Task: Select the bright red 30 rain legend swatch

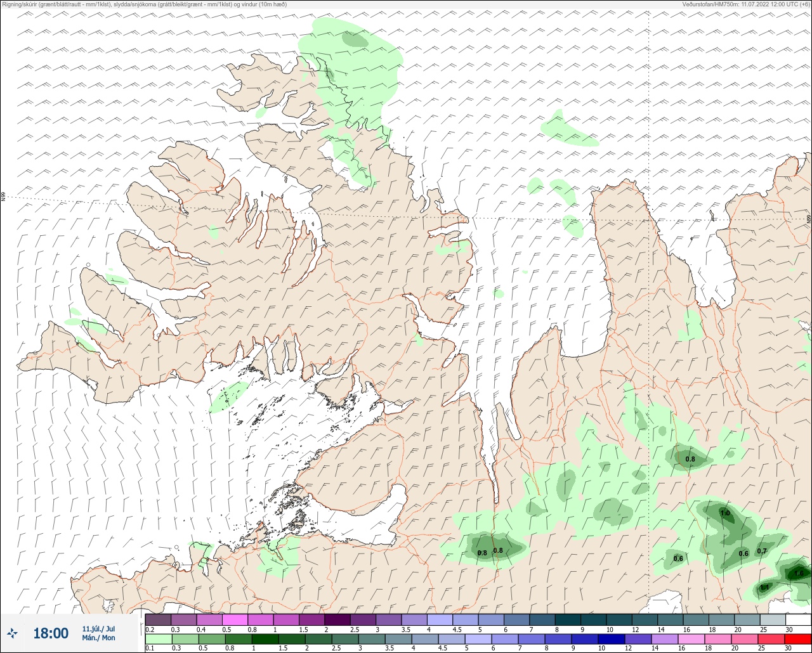Action: (798, 639)
